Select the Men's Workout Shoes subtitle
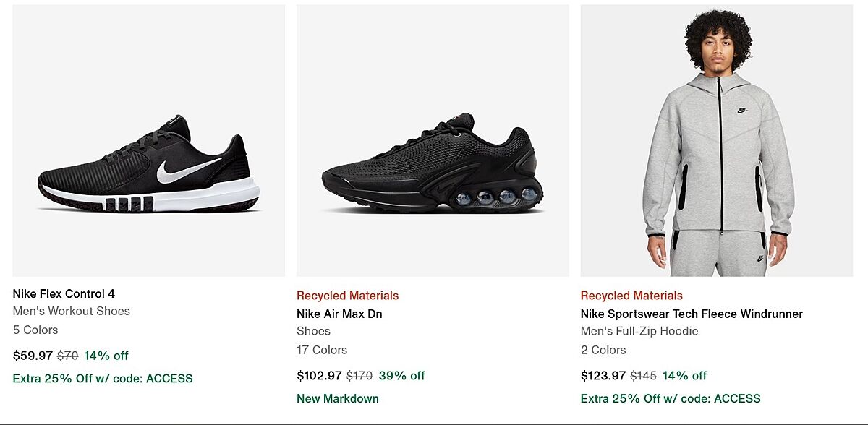The height and width of the screenshot is (425, 868). click(72, 311)
